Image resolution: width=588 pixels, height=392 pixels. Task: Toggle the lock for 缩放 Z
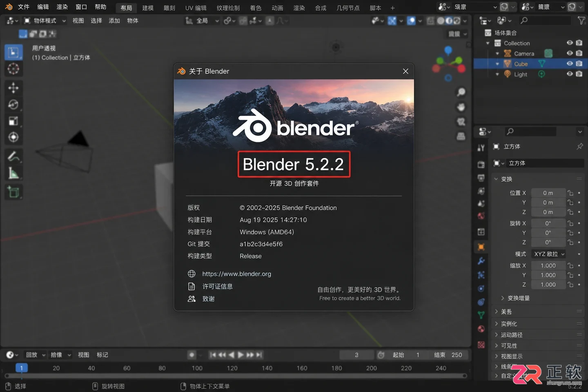[570, 285]
